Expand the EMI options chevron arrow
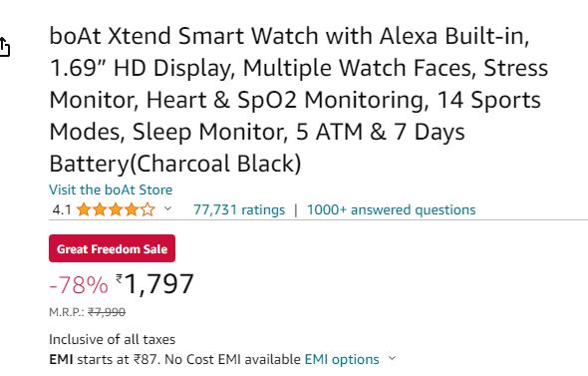Viewport: 588px width, 376px height. (x=392, y=358)
